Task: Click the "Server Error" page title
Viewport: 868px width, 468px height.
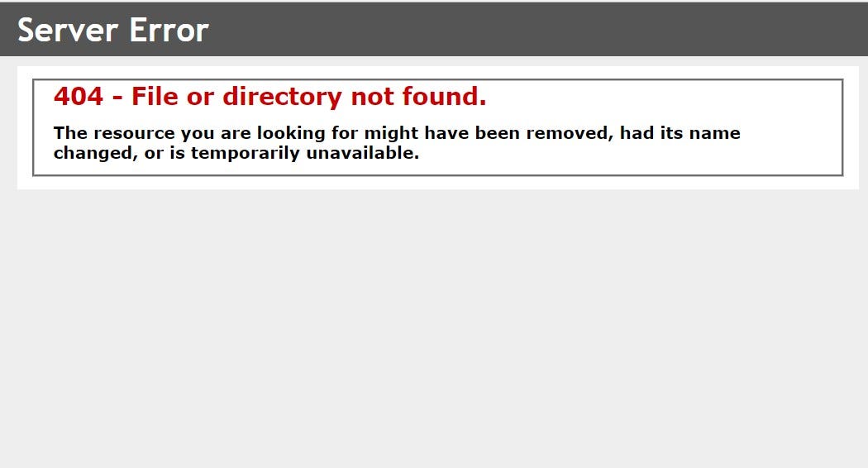Action: tap(113, 30)
